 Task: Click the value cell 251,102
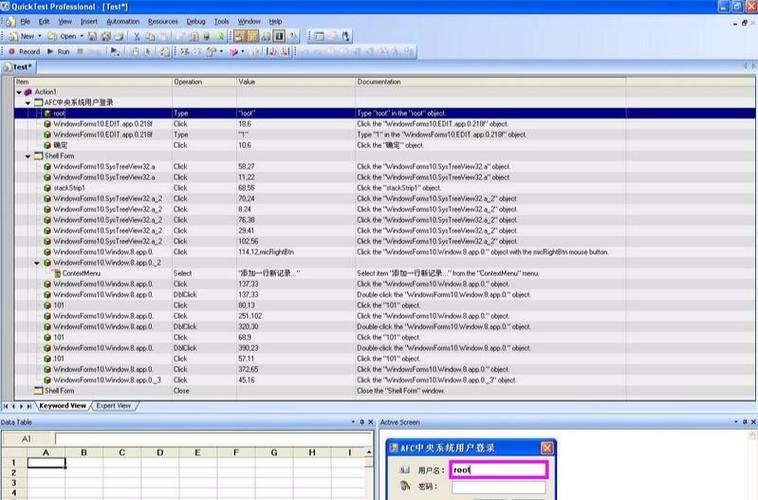pos(296,316)
